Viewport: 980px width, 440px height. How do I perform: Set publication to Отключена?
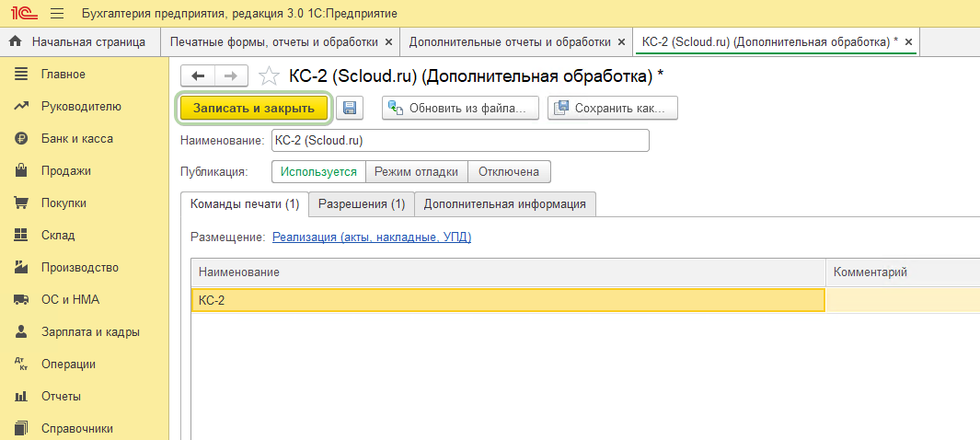click(x=510, y=172)
